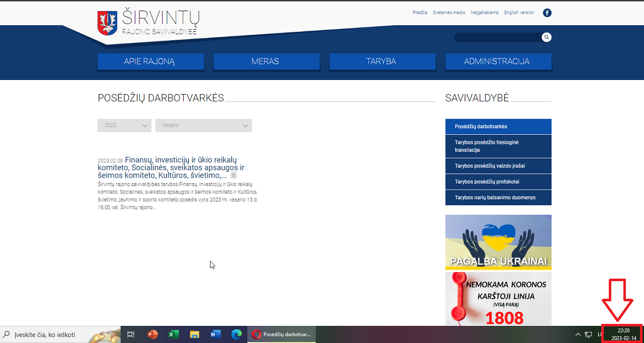Click the Task View taskbar icon

click(131, 334)
